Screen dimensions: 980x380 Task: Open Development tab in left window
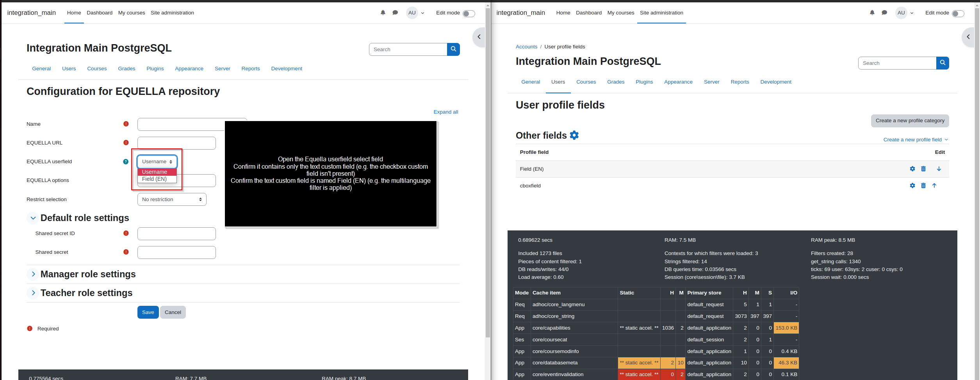[287, 69]
